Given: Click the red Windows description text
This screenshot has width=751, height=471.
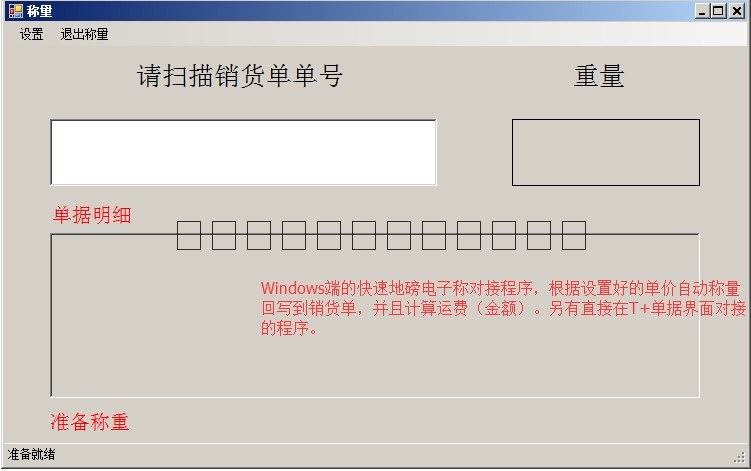Looking at the screenshot, I should [503, 308].
